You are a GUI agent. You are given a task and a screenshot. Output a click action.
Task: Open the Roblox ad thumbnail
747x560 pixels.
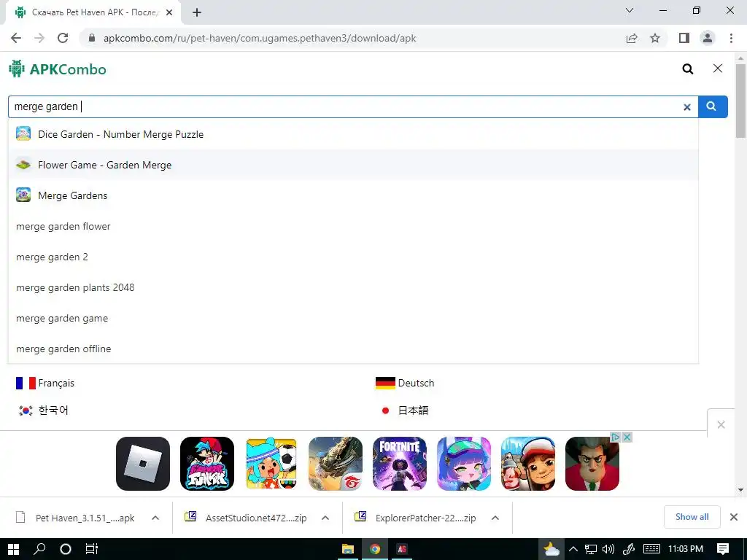coord(143,463)
